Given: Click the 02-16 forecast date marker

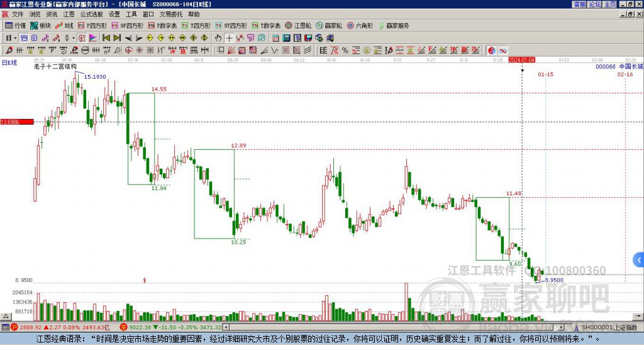Looking at the screenshot, I should point(625,74).
